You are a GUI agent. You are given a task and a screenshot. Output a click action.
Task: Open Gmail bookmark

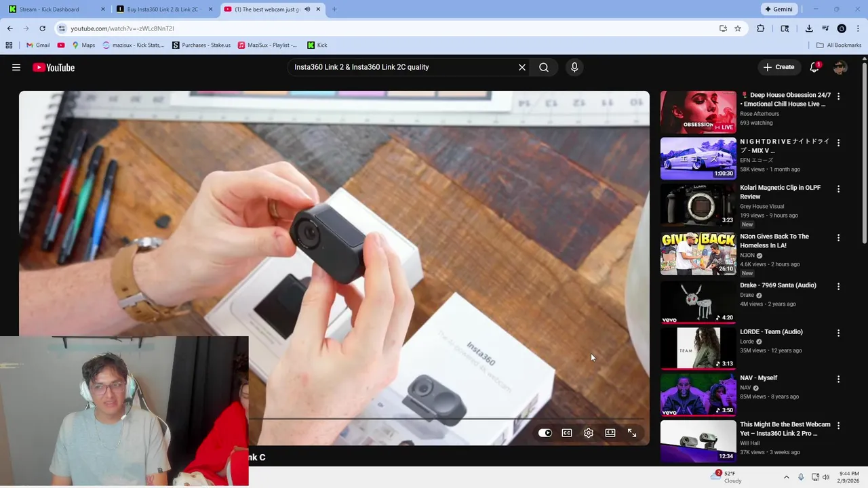[38, 45]
